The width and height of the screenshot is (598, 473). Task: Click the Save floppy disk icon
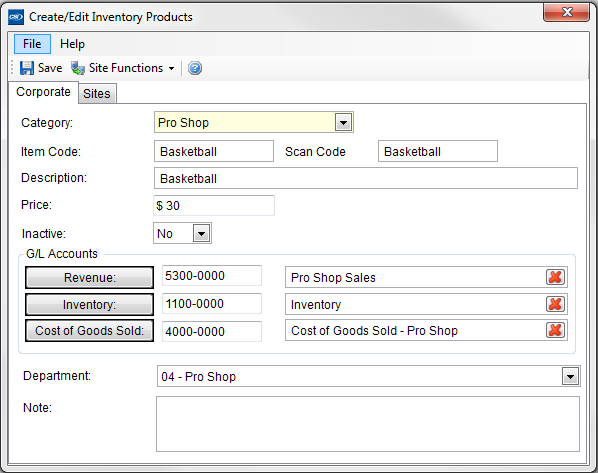(26, 68)
